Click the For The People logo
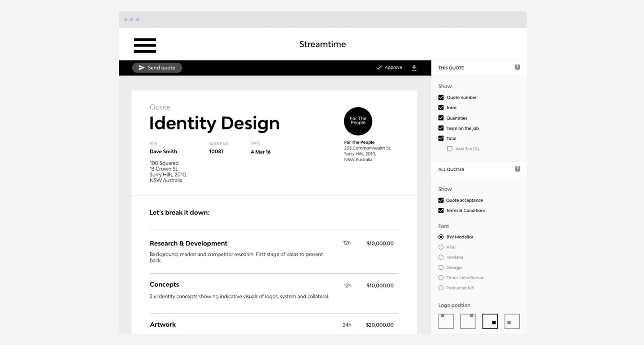This screenshot has height=345, width=644. tap(358, 121)
